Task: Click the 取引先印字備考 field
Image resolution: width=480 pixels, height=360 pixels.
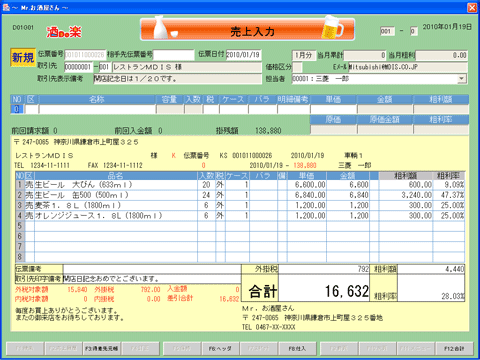Action: coord(152,279)
